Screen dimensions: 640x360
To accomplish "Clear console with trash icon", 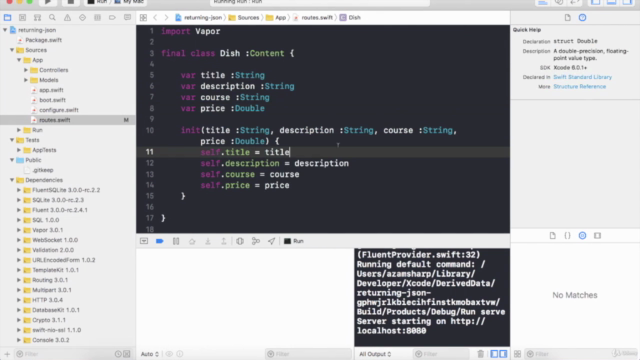I will coord(480,354).
